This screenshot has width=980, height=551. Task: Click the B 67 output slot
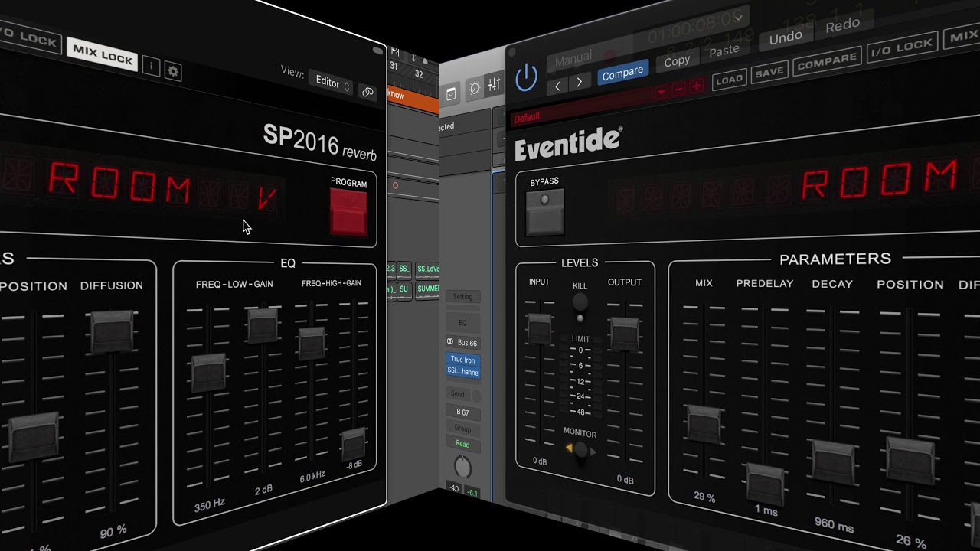tap(463, 412)
